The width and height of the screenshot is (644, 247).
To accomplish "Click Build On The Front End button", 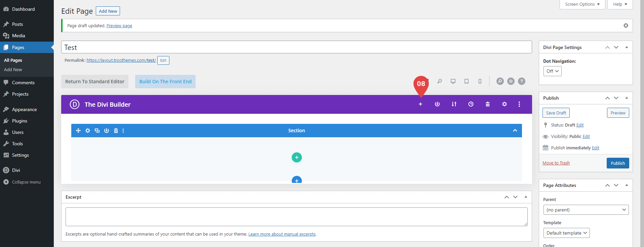I will [165, 82].
